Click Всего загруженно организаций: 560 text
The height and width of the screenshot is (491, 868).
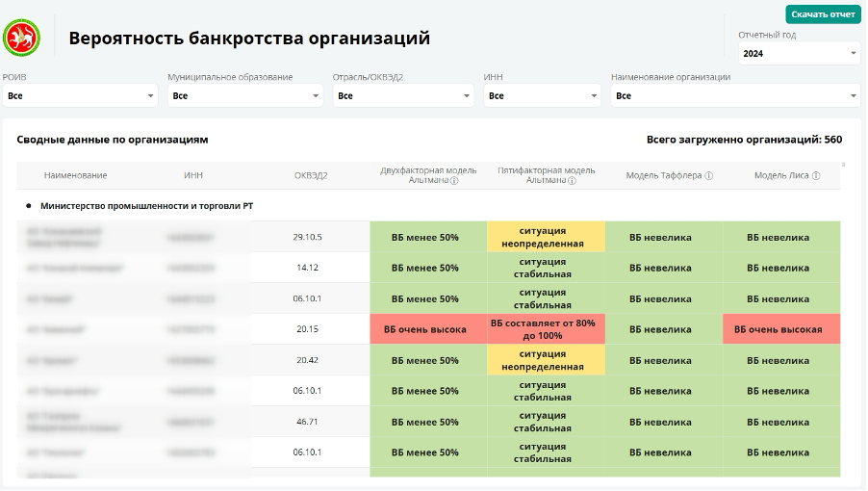coord(744,140)
